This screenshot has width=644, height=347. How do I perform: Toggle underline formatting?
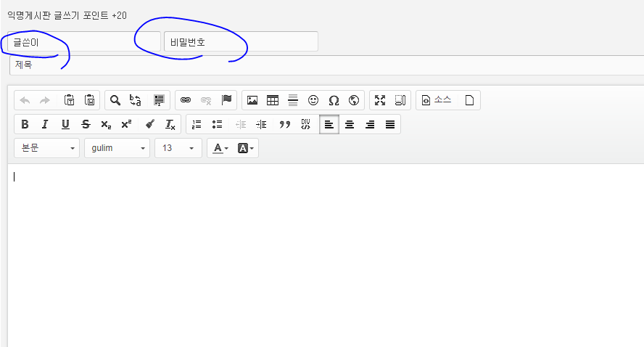tap(65, 124)
